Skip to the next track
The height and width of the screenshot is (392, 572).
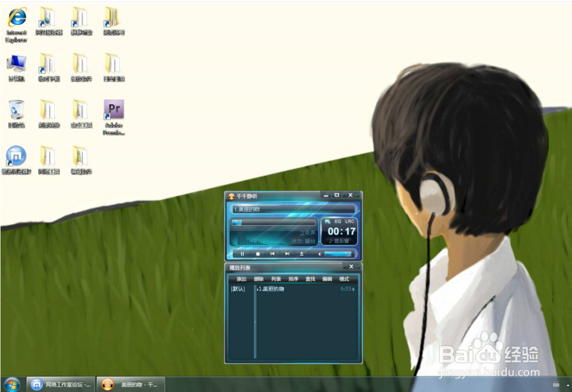(287, 254)
